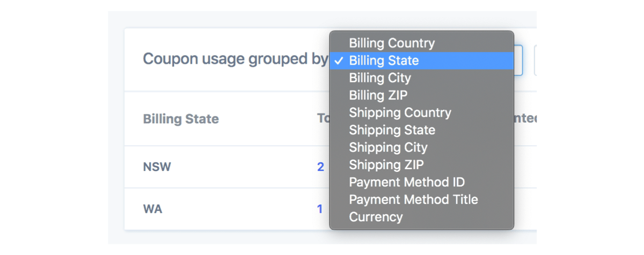
Task: Select Payment Method ID option
Action: [407, 182]
